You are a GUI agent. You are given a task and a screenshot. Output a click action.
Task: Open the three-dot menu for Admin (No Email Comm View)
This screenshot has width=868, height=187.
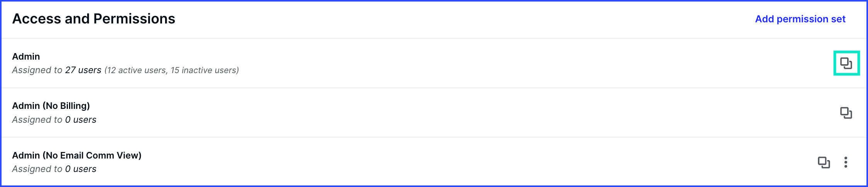(846, 162)
